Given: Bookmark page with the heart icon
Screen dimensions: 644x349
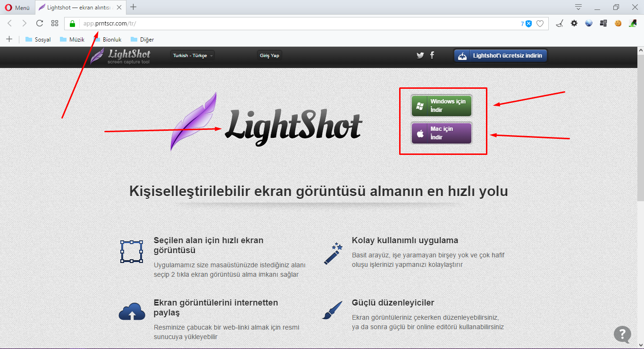Looking at the screenshot, I should (x=540, y=24).
